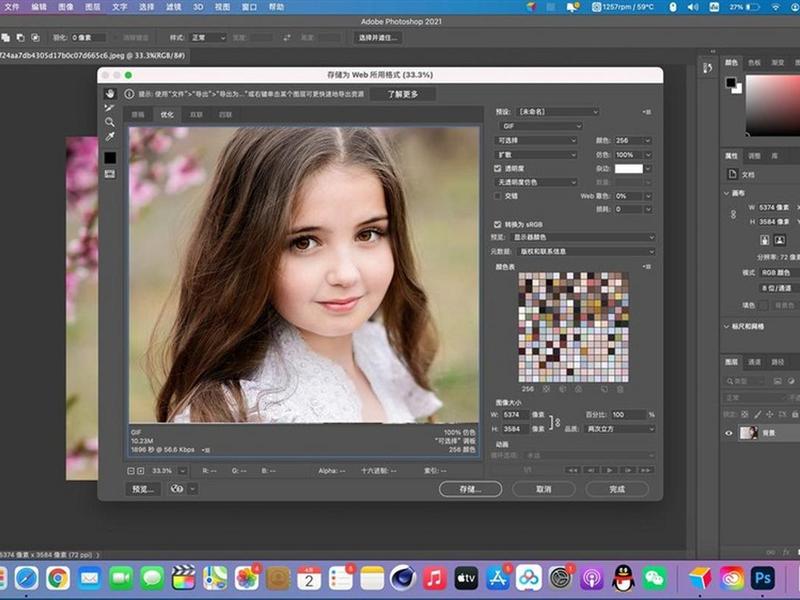Open the 元数据 版权和联系信息 dropdown
Viewport: 800px width, 600px height.
coord(586,252)
